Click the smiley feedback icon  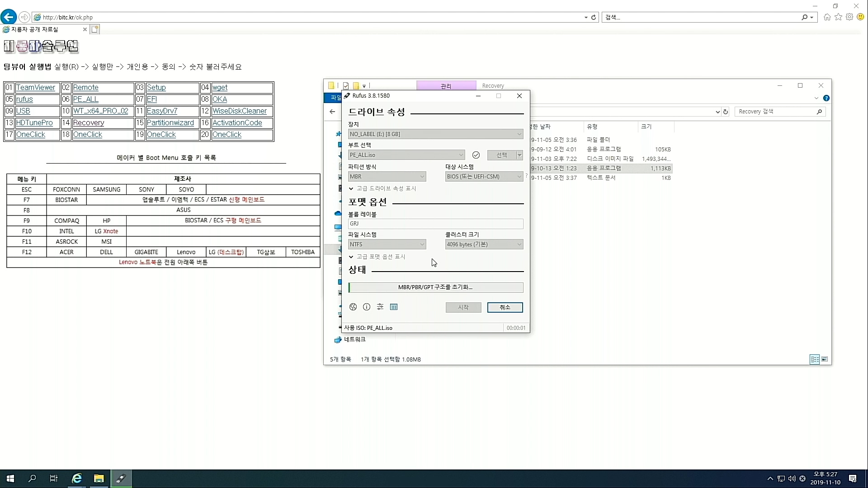[x=861, y=17]
